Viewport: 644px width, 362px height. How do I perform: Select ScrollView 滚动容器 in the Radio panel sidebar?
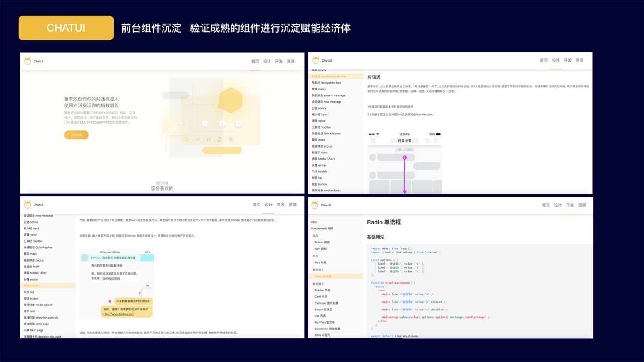(327, 329)
